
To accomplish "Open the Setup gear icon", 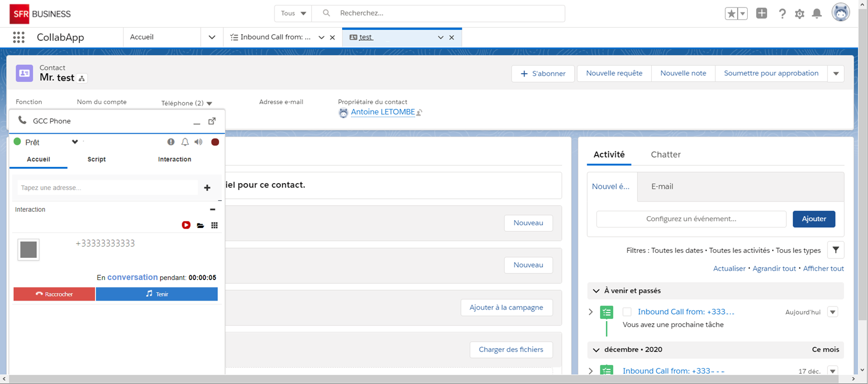I will click(799, 14).
